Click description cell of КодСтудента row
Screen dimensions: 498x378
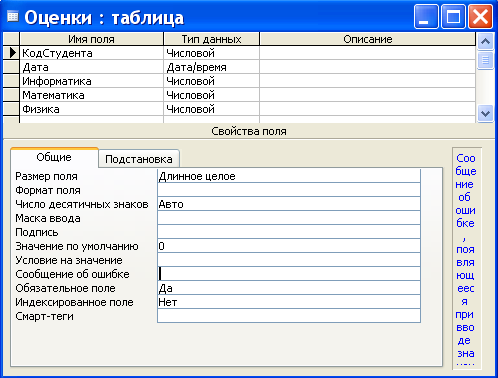click(367, 53)
